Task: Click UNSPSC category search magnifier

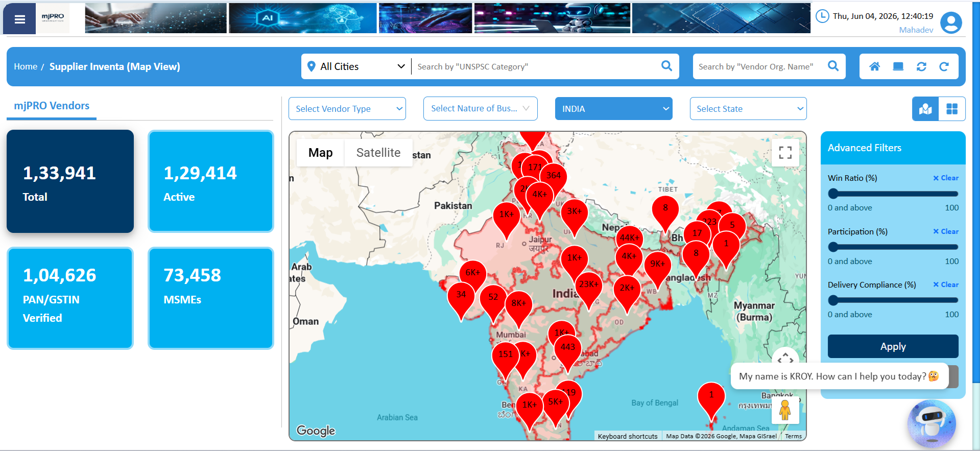Action: [x=666, y=66]
